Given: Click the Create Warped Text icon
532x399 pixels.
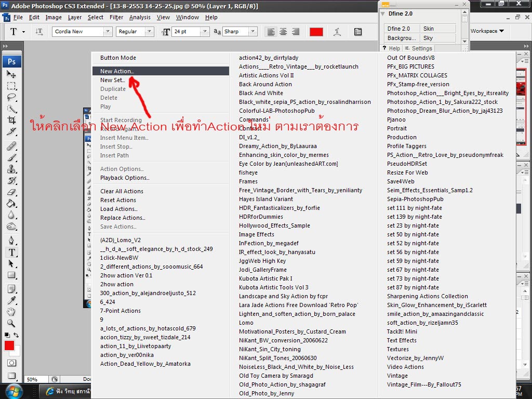Looking at the screenshot, I should [337, 32].
